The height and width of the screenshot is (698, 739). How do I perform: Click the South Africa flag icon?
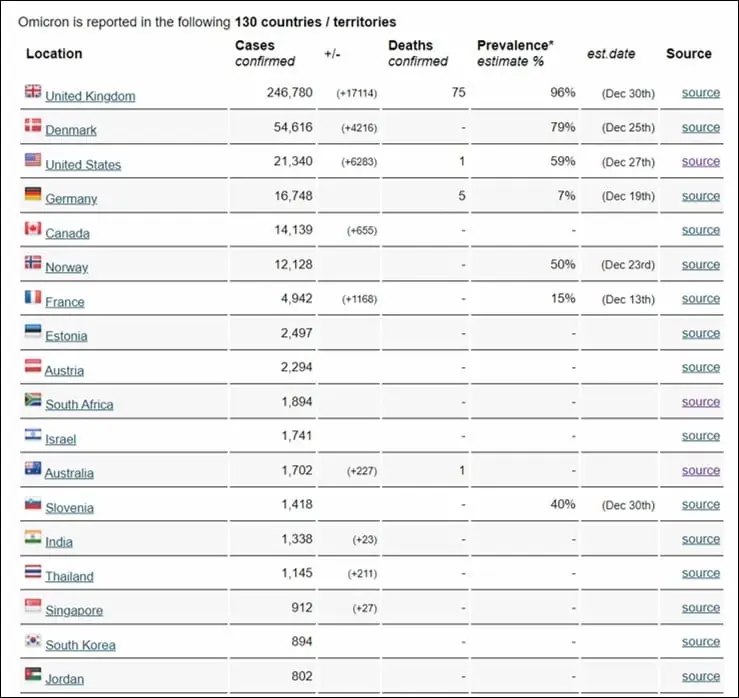(33, 400)
